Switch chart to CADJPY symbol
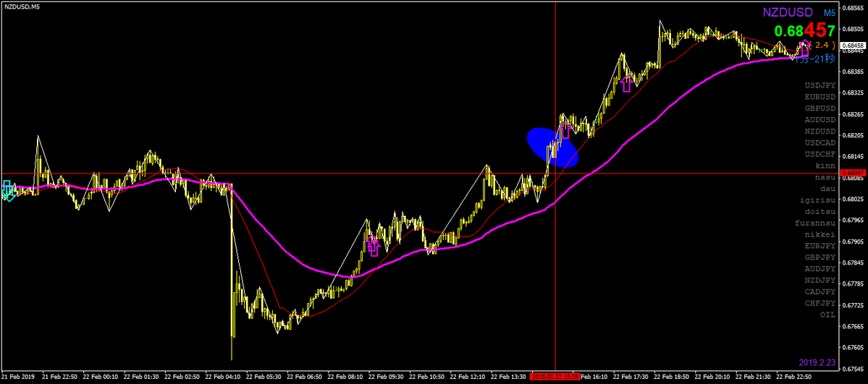The image size is (868, 384). click(x=819, y=291)
